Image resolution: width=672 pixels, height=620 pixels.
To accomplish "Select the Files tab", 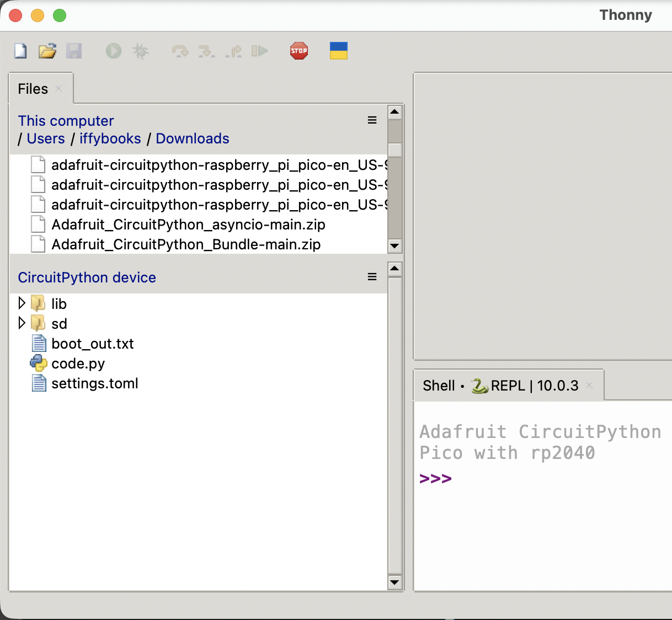I will point(33,89).
